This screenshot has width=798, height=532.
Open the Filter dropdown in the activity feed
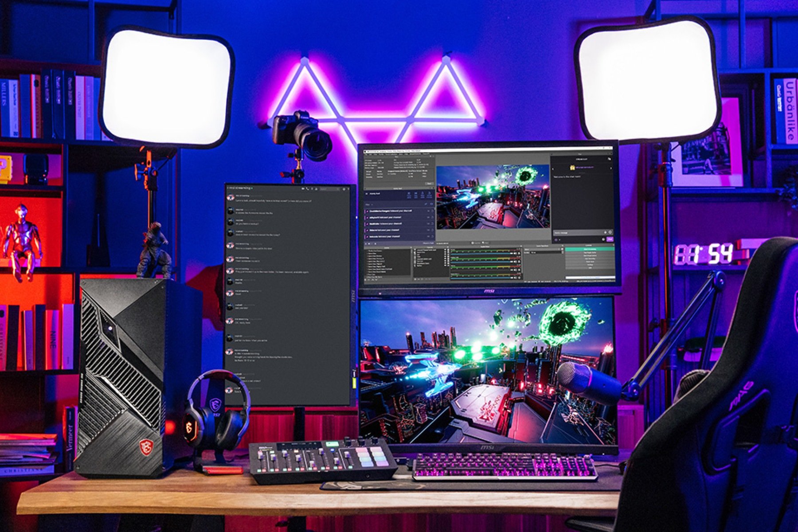click(x=369, y=204)
